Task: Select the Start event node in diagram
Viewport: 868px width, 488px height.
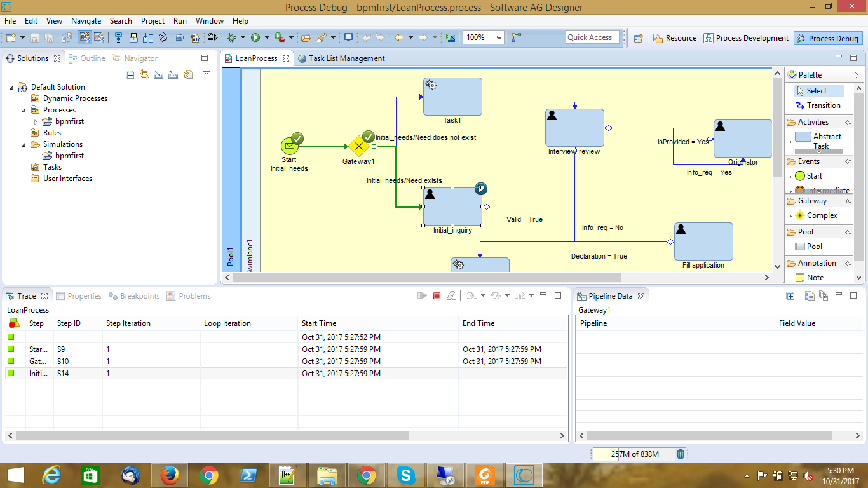Action: (289, 146)
